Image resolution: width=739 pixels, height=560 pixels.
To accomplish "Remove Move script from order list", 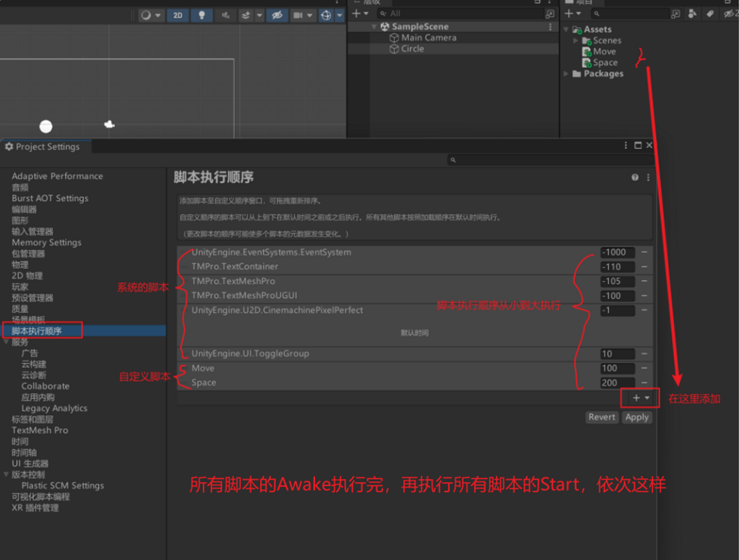I will (x=644, y=368).
